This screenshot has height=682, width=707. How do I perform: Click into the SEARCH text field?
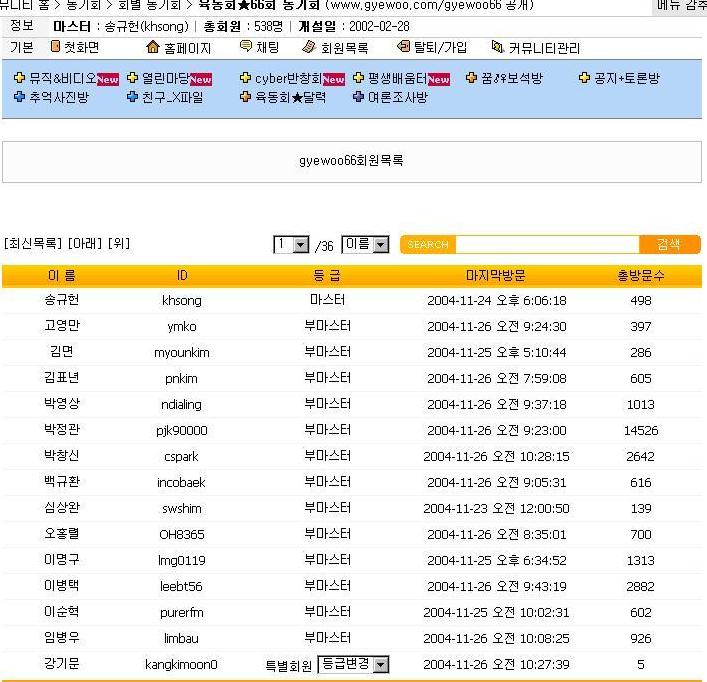(545, 245)
